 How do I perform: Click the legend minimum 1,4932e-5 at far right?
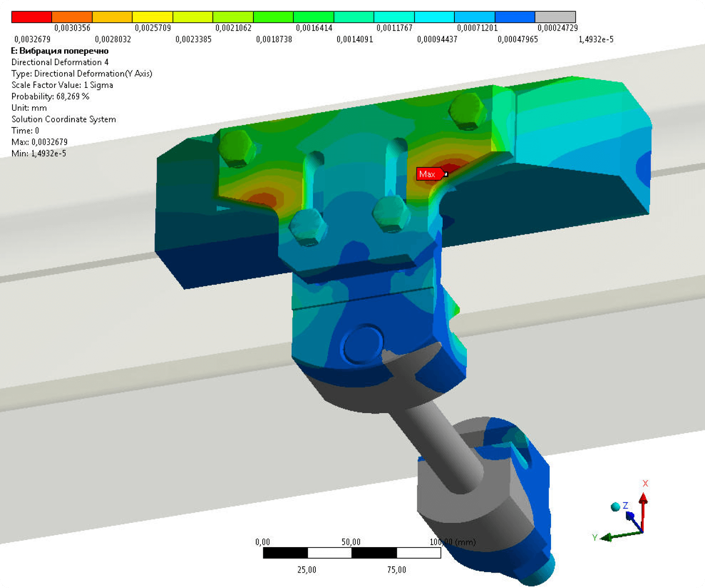[x=596, y=40]
